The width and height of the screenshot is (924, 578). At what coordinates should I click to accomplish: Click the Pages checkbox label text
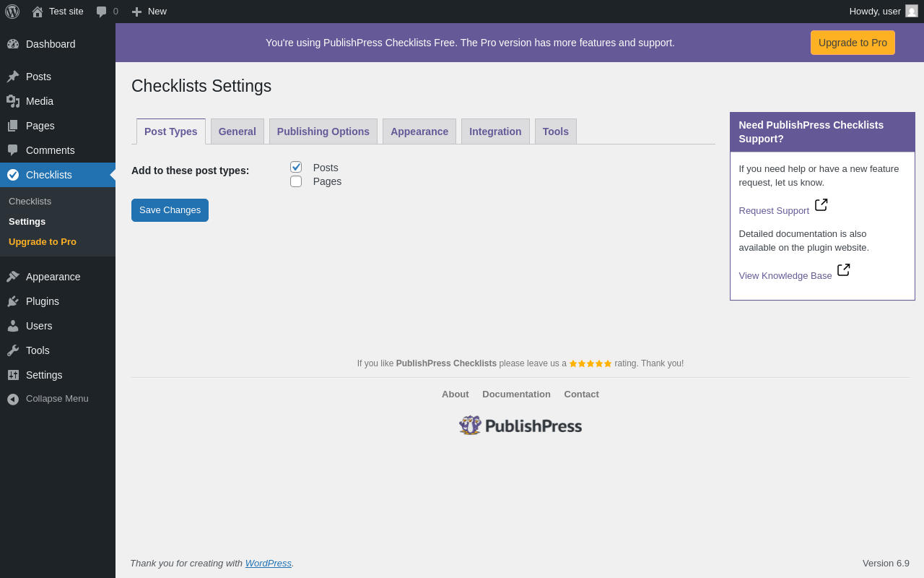coord(327,181)
